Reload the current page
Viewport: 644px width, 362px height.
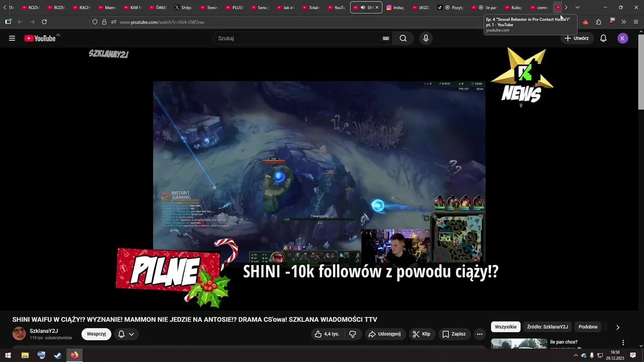tap(44, 22)
